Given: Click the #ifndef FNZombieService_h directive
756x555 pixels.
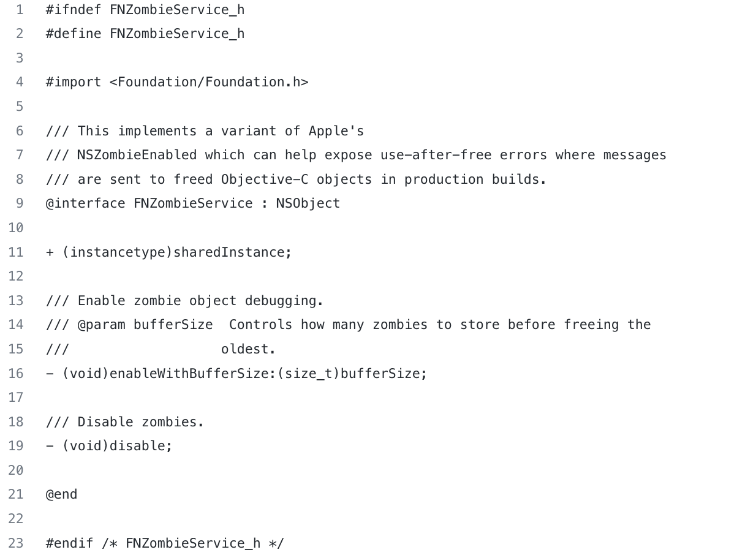Looking at the screenshot, I should [145, 10].
